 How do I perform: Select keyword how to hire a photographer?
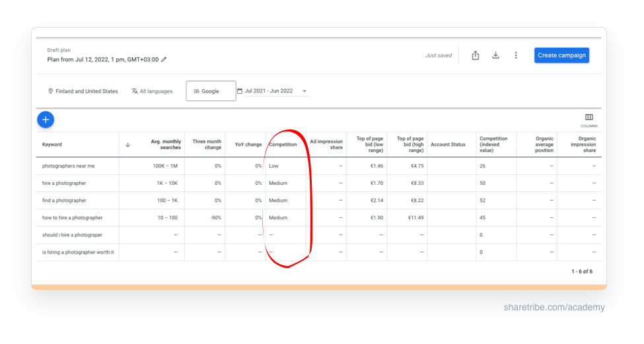(x=72, y=218)
